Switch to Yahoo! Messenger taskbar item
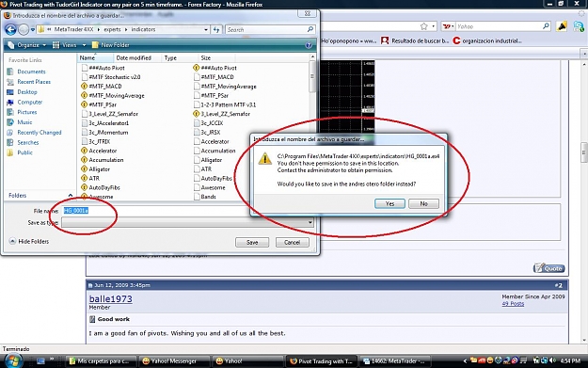The height and width of the screenshot is (368, 588). click(x=173, y=361)
